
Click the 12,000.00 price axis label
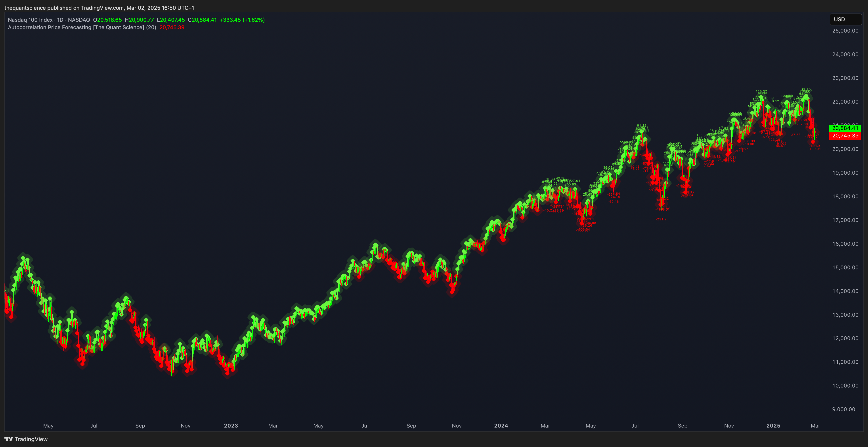[845, 338]
